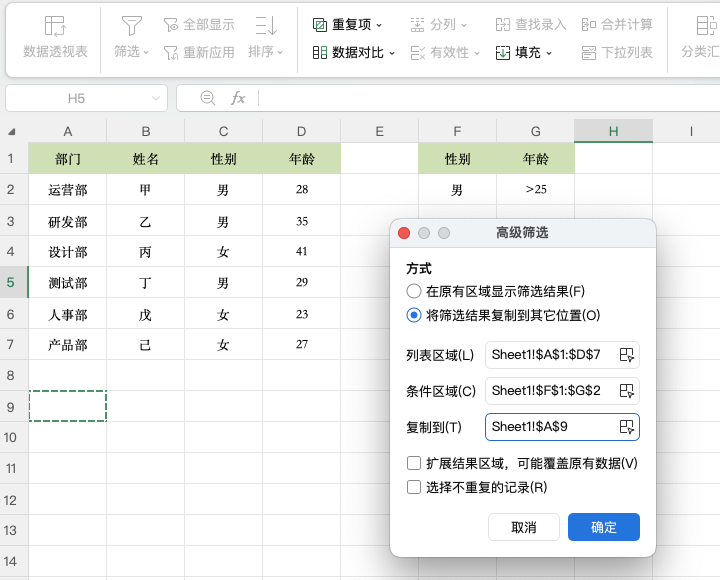Expand the 筛选 dropdown arrow
The height and width of the screenshot is (580, 720).
(146, 52)
